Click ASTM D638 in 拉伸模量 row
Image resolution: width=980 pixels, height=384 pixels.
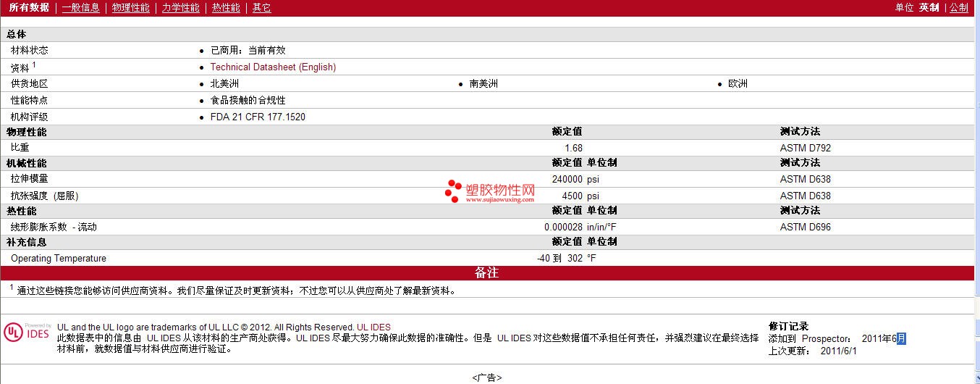pos(806,179)
